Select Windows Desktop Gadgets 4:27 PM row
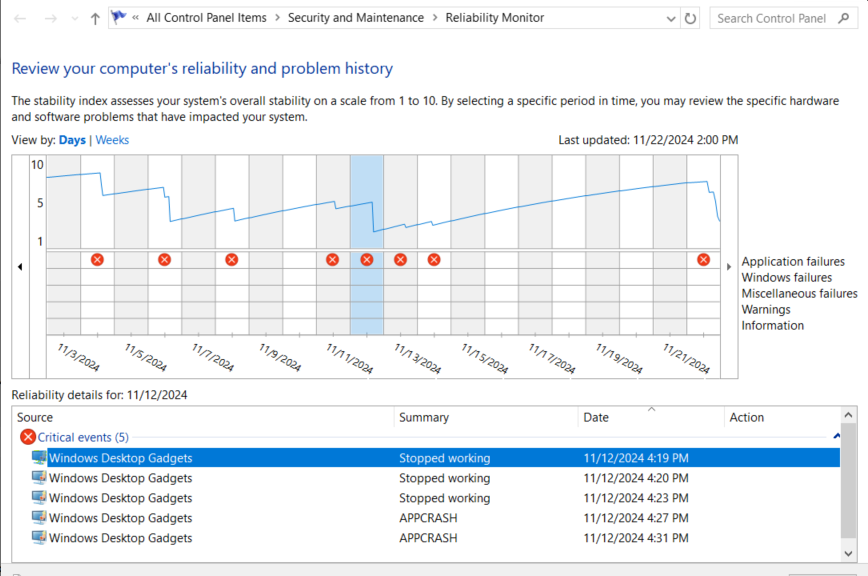The image size is (868, 576). (436, 517)
